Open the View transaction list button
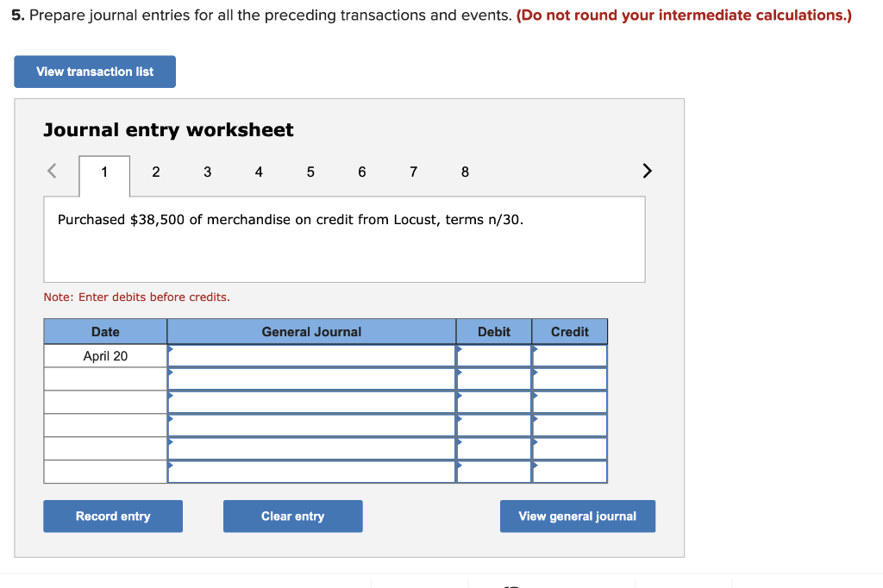Viewport: 883px width, 588px height. coord(95,72)
